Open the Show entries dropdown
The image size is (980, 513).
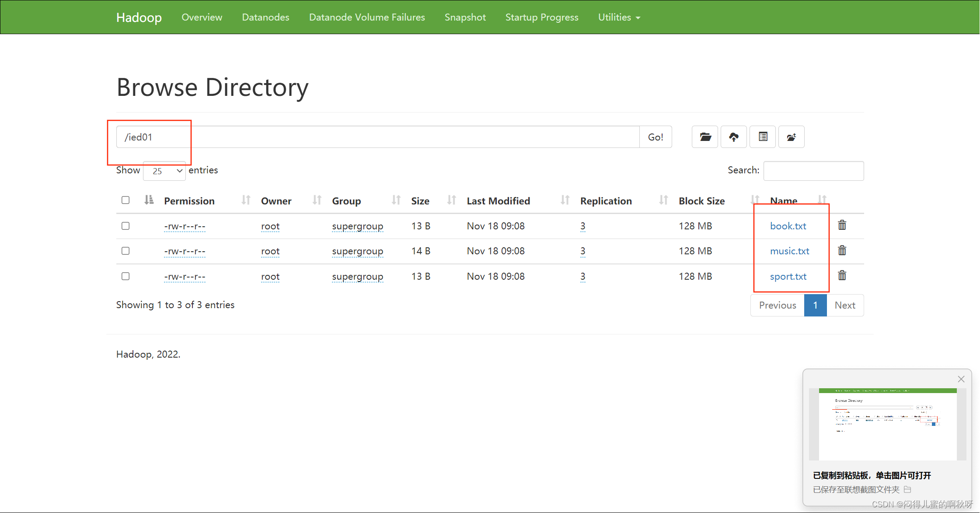[164, 171]
